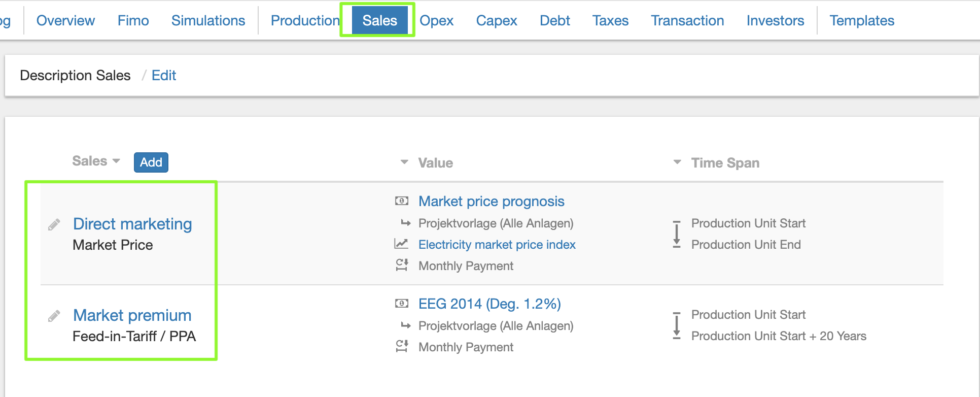Click the payment icon in Direct marketing row
Screen dimensions: 980x397
[401, 266]
